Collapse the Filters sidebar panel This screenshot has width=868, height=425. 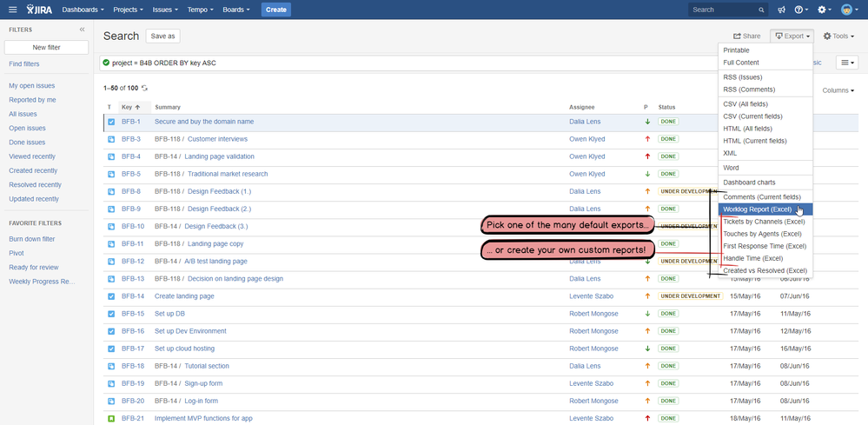[83, 30]
